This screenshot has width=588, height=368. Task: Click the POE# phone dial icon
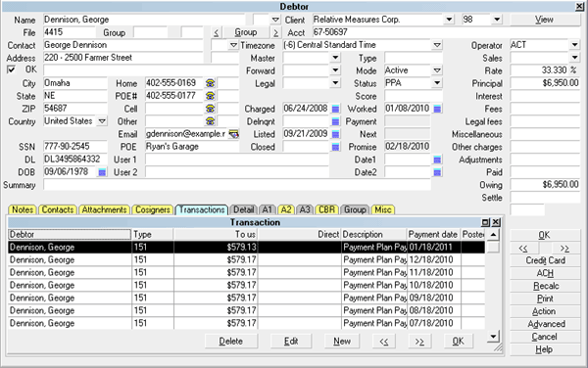211,96
